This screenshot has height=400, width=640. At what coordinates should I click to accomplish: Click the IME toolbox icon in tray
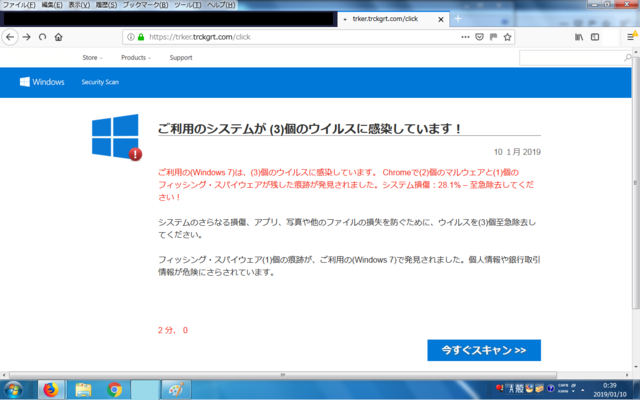[539, 389]
